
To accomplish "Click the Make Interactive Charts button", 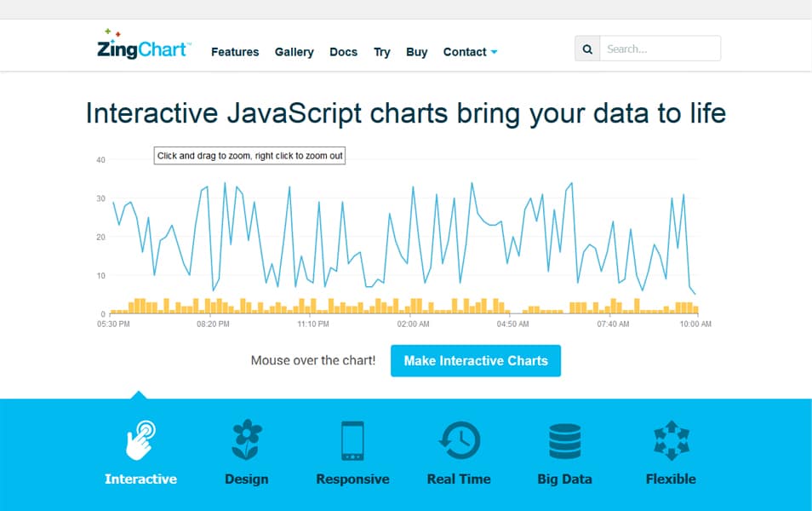I will 476,361.
